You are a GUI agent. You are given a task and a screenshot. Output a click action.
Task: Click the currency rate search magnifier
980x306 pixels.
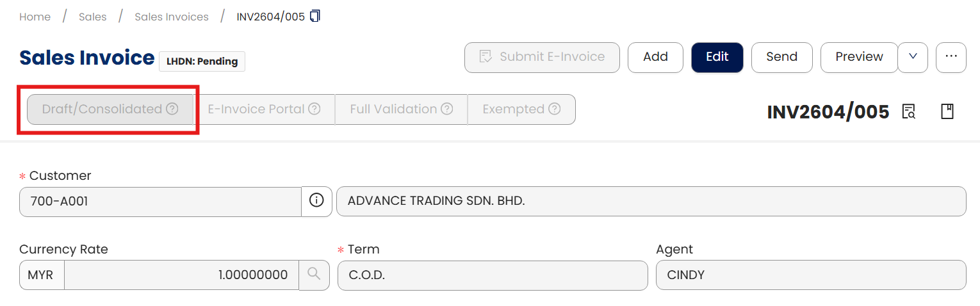point(314,275)
